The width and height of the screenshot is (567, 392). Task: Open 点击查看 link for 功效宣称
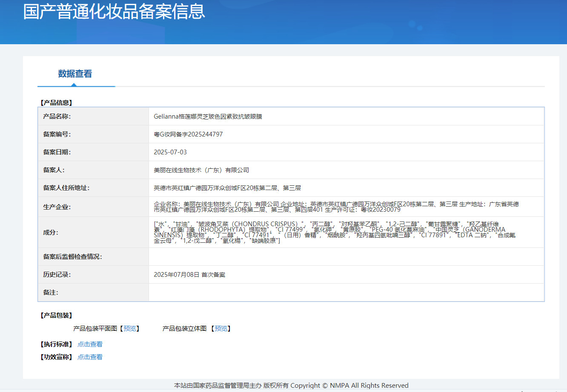pyautogui.click(x=90, y=357)
